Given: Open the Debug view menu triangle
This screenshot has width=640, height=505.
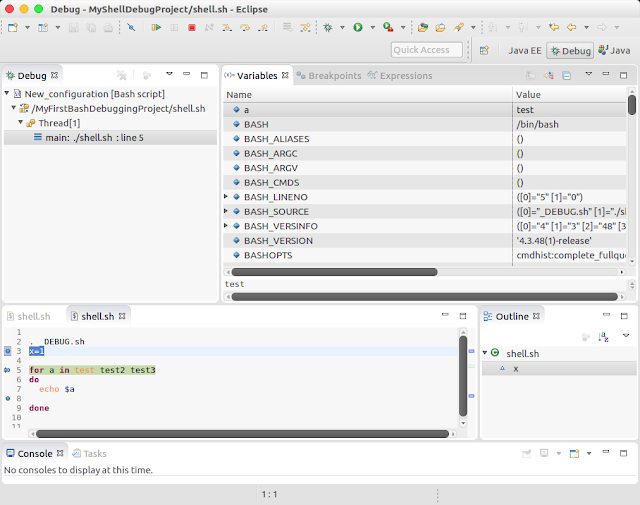Looking at the screenshot, I should pos(169,74).
